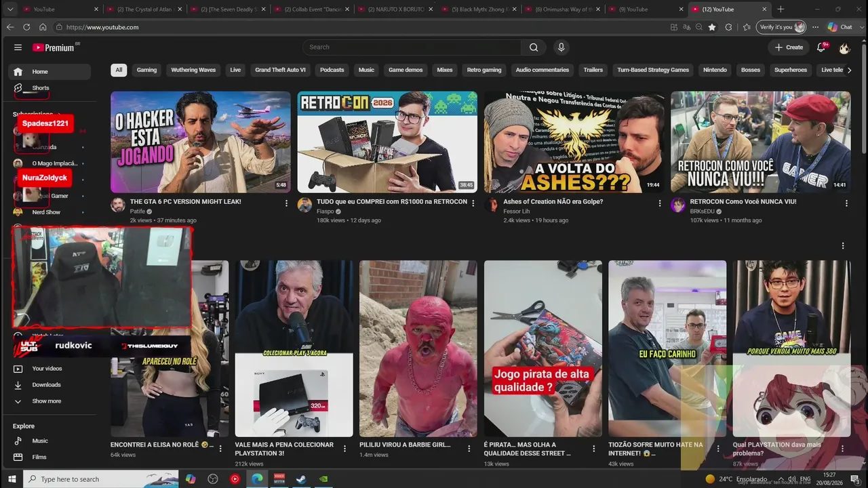This screenshot has width=868, height=488.
Task: Filter by Grand Theft Auto VI chip
Action: point(280,70)
